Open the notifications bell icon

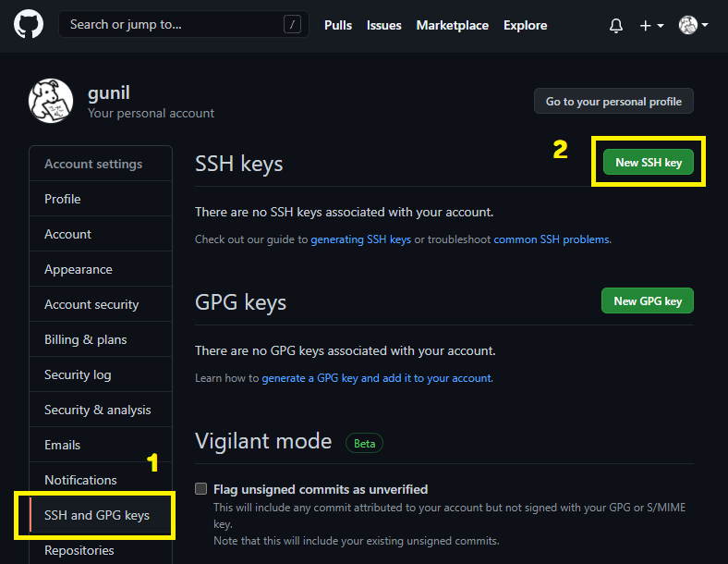tap(615, 26)
